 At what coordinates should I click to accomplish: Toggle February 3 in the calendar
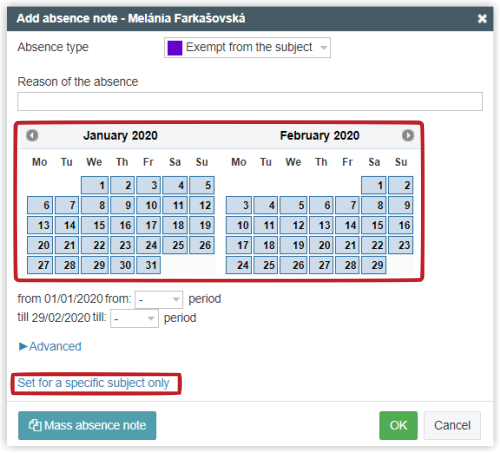(x=239, y=205)
